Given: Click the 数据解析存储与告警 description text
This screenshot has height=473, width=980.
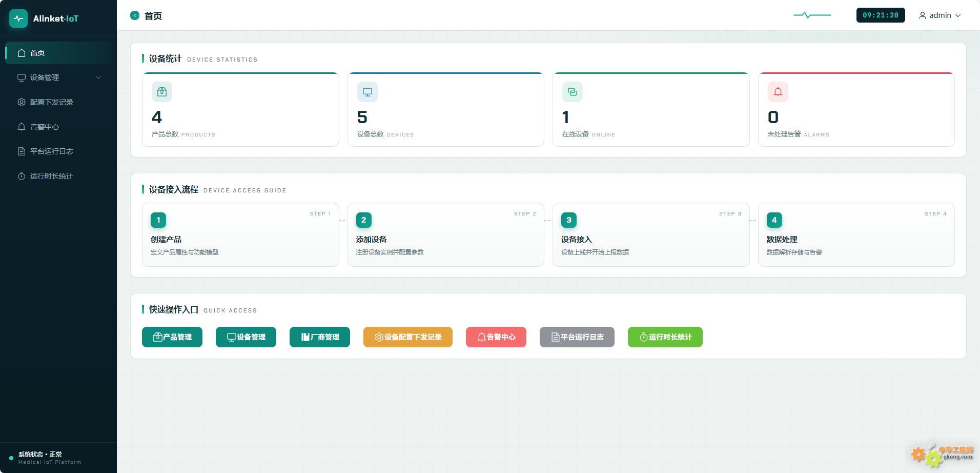Looking at the screenshot, I should (x=794, y=252).
